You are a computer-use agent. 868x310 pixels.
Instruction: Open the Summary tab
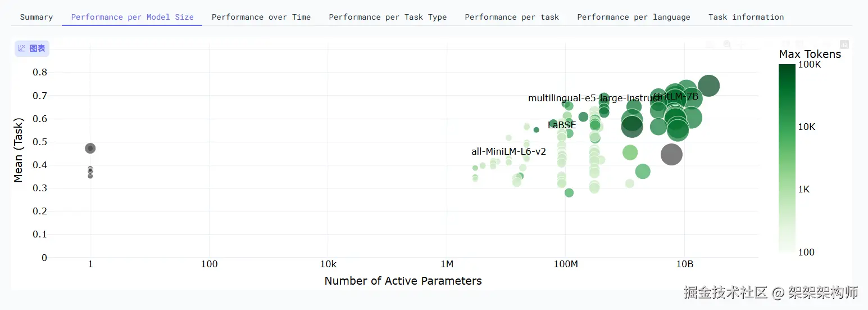pyautogui.click(x=37, y=17)
